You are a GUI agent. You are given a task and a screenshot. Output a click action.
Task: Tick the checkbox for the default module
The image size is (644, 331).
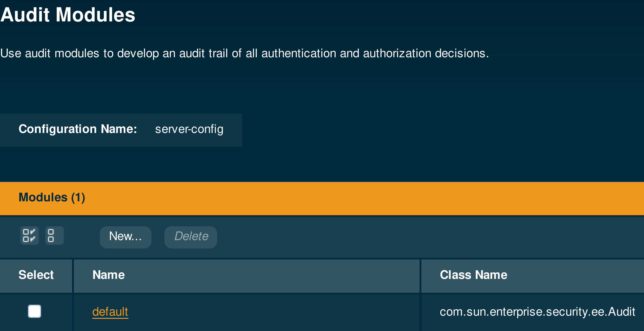35,311
